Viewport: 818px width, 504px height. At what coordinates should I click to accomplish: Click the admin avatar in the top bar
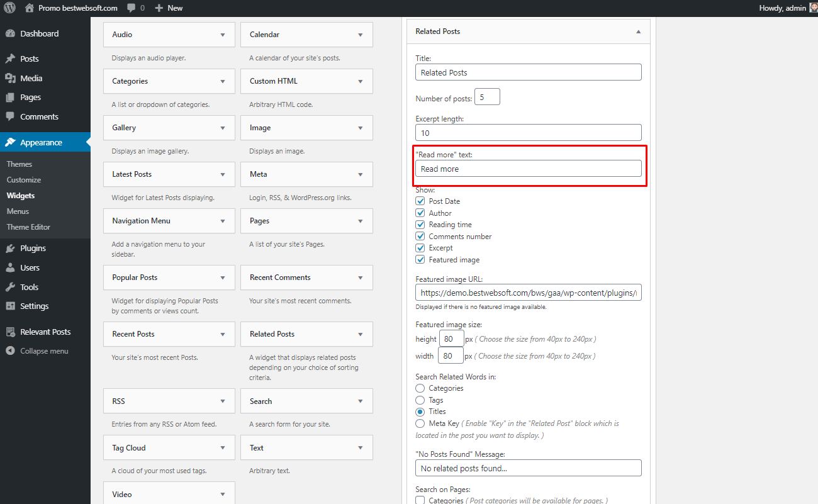click(813, 8)
